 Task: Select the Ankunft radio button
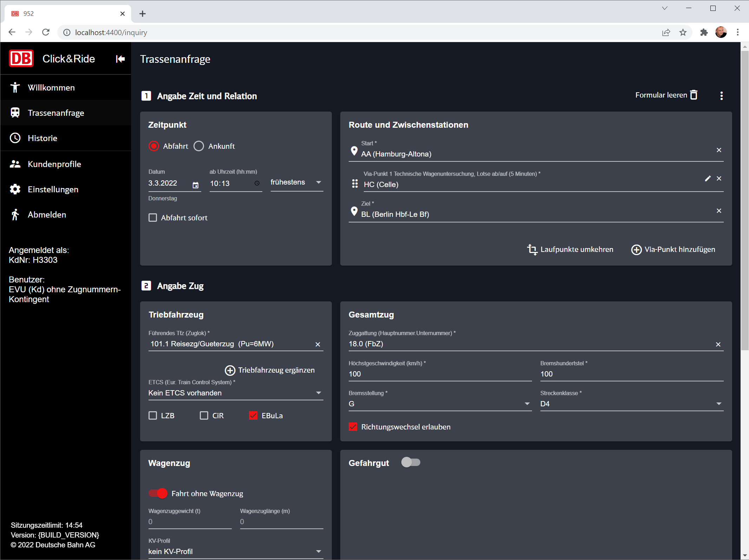click(x=199, y=146)
